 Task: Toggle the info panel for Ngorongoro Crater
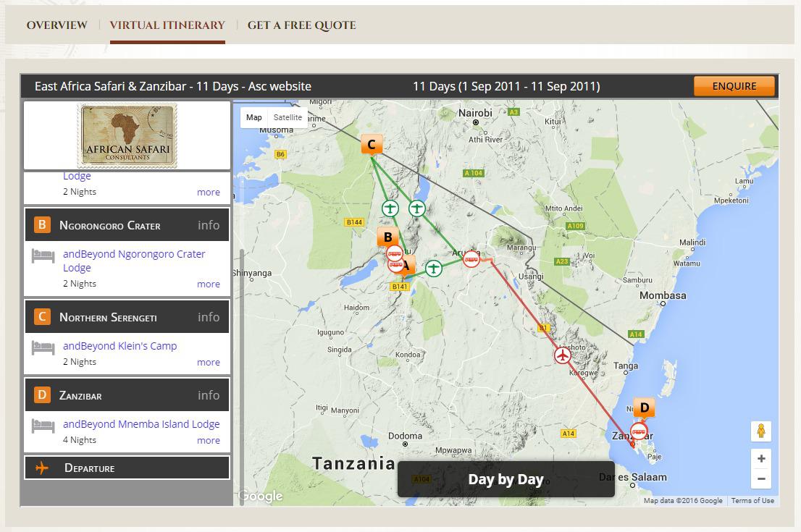(209, 224)
